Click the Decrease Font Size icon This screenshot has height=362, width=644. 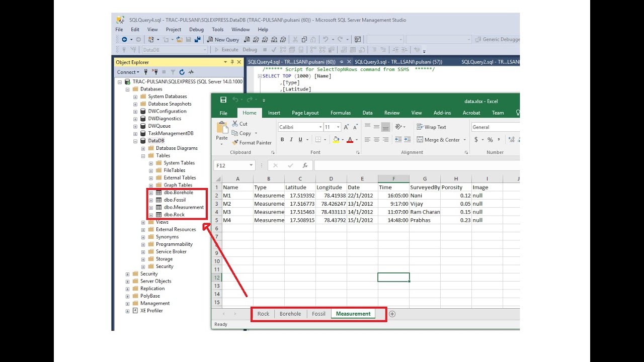[355, 127]
